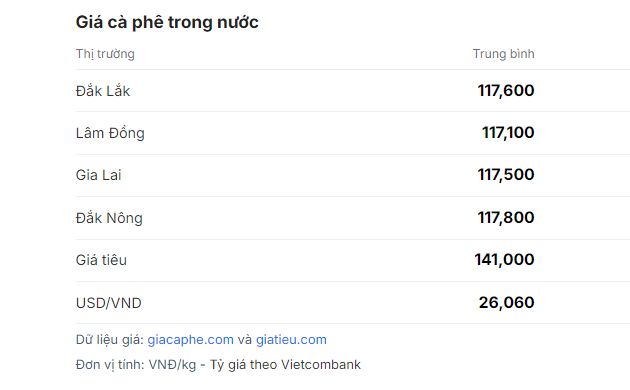
Task: Open the giatieu.com link
Action: coord(291,340)
